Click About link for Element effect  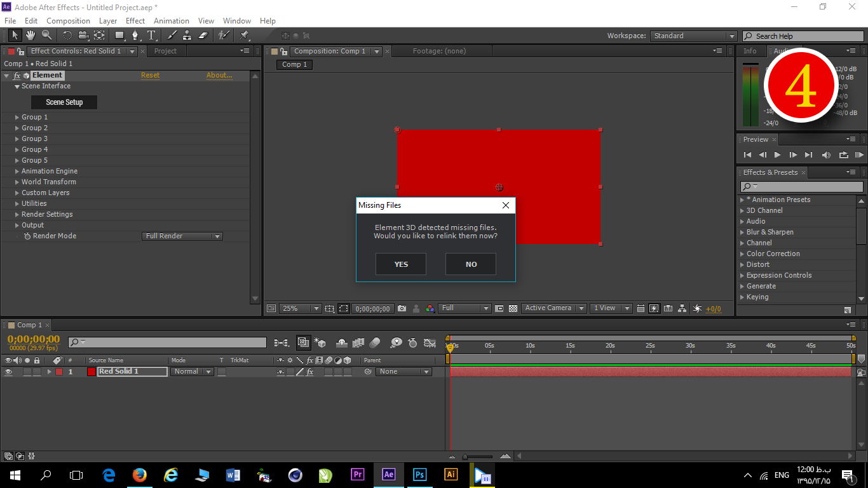point(219,75)
